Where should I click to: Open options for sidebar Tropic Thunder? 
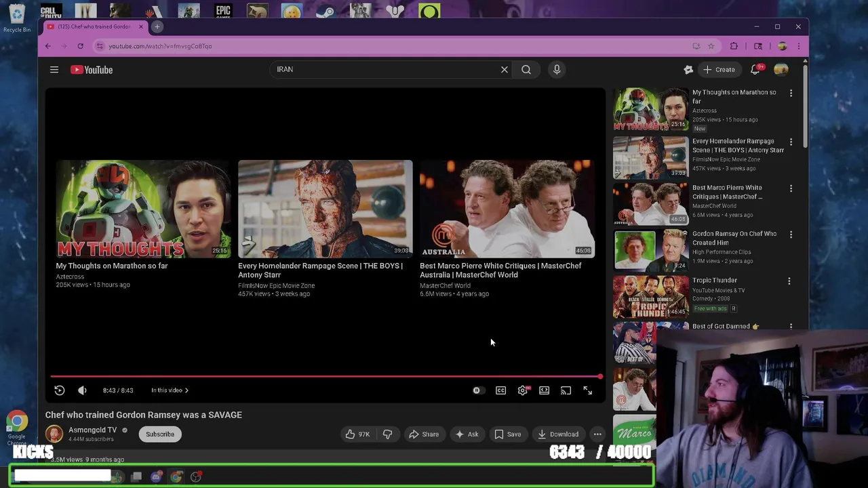click(789, 281)
